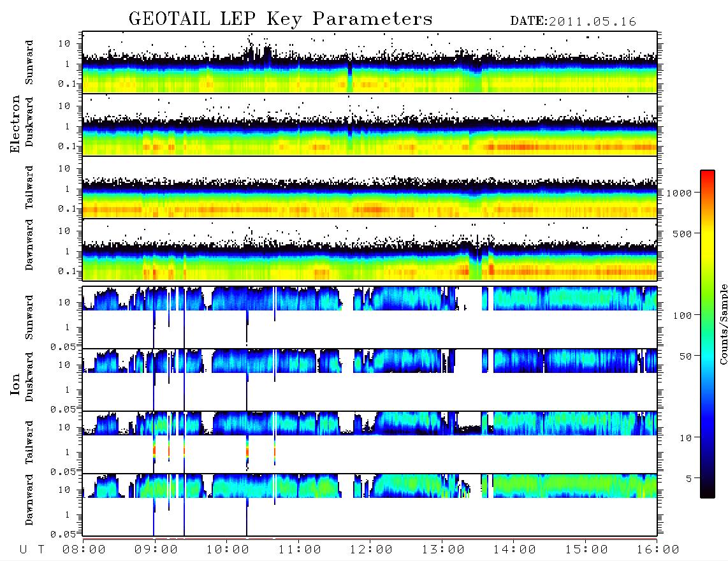This screenshot has width=728, height=561.
Task: Select the "50" color bar tick label
Action: (685, 356)
